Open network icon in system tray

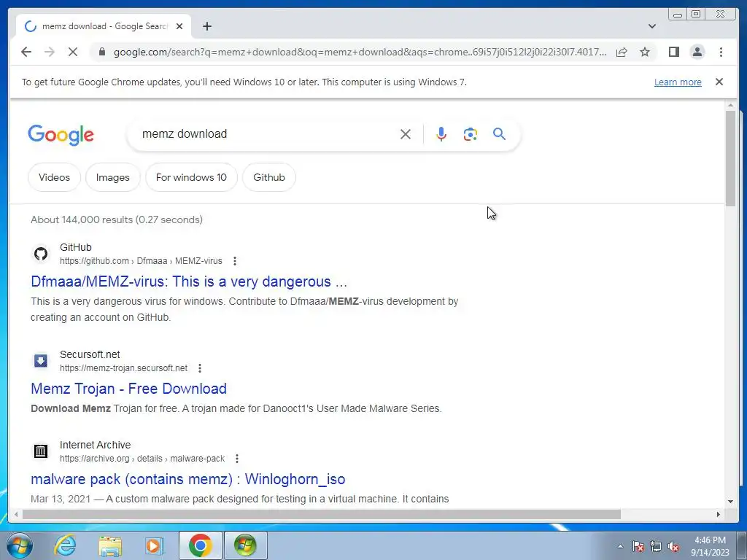(656, 546)
